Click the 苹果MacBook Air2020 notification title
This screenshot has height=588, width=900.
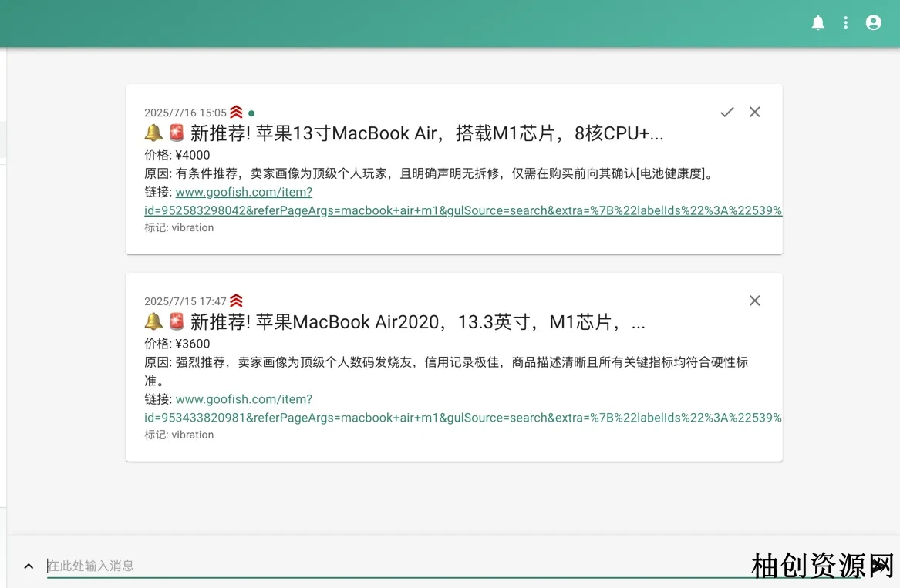(x=418, y=322)
